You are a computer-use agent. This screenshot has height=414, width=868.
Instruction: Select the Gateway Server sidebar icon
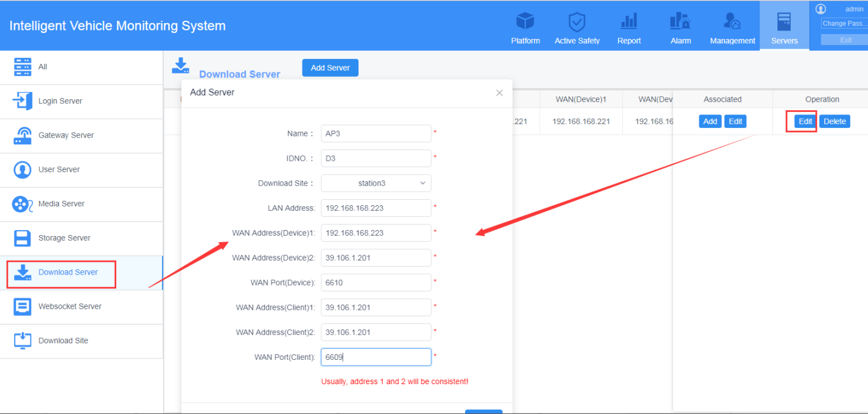pyautogui.click(x=23, y=135)
